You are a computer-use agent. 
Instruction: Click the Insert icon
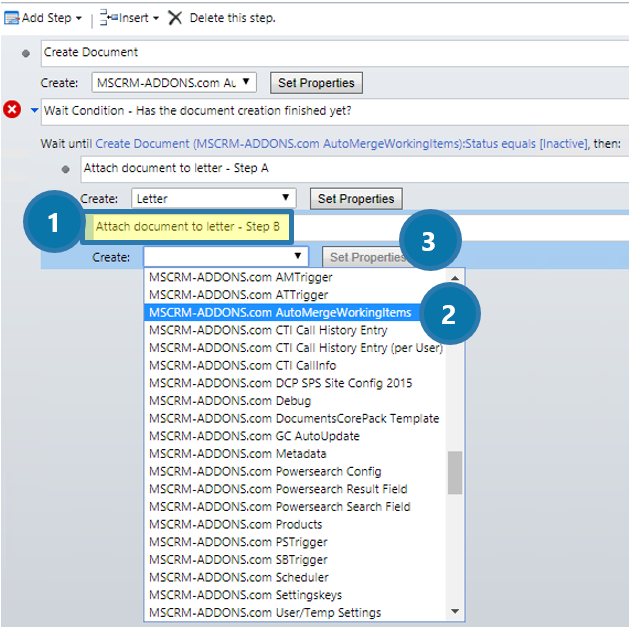point(108,18)
